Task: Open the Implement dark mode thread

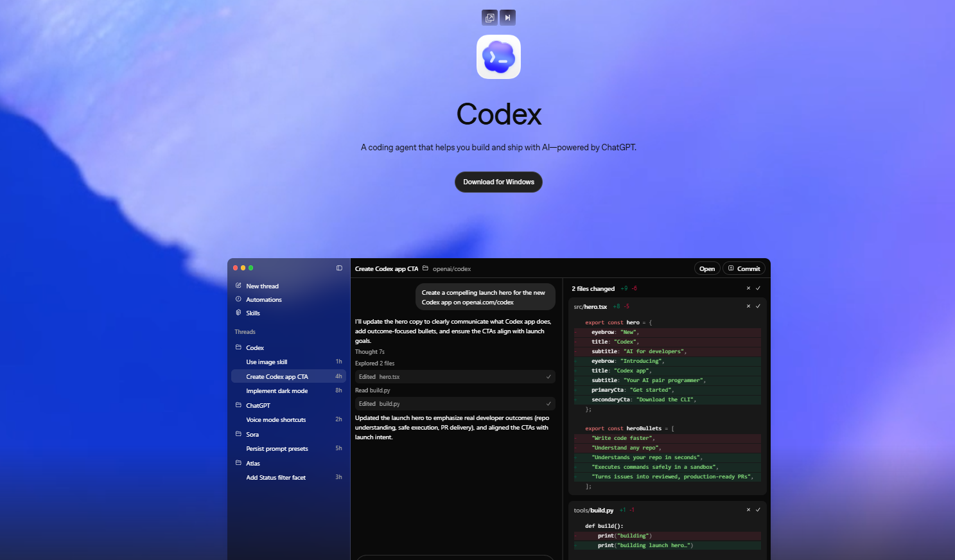Action: point(288,391)
